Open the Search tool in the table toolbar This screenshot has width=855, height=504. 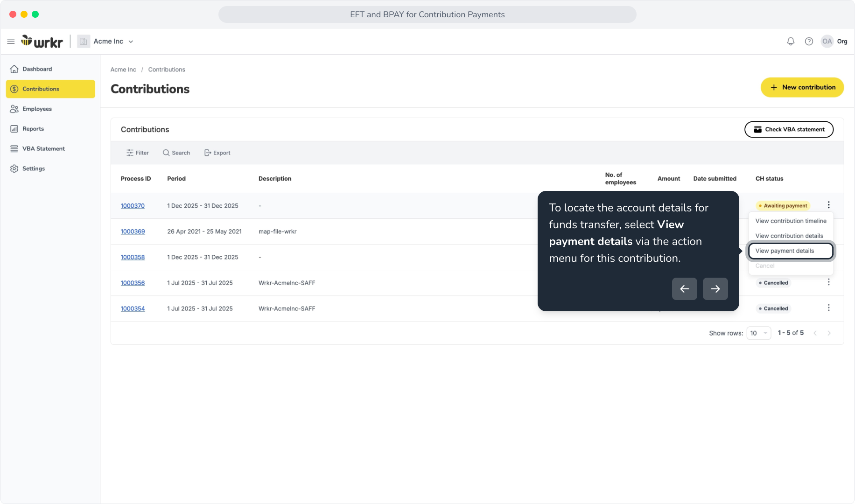[x=176, y=153]
